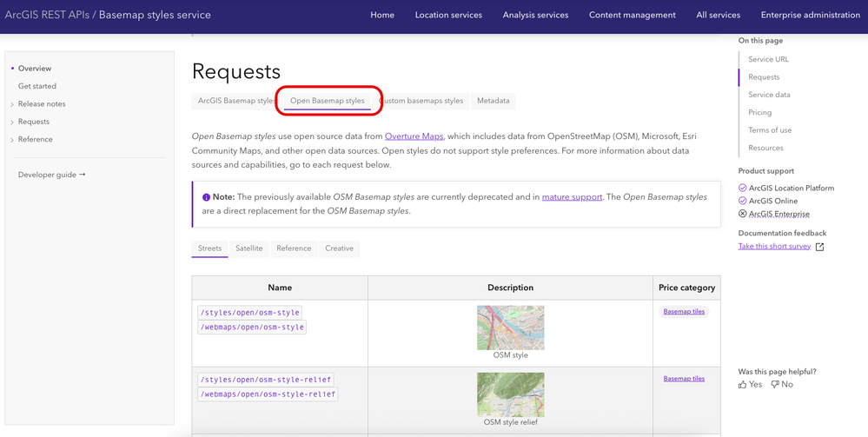Screen dimensions: 868x437
Task: Switch to the Metadata tab
Action: [494, 101]
